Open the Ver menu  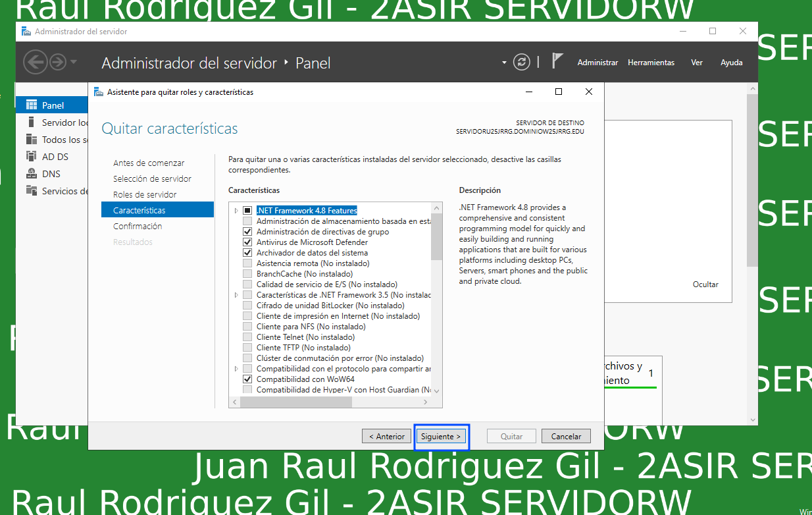(697, 63)
